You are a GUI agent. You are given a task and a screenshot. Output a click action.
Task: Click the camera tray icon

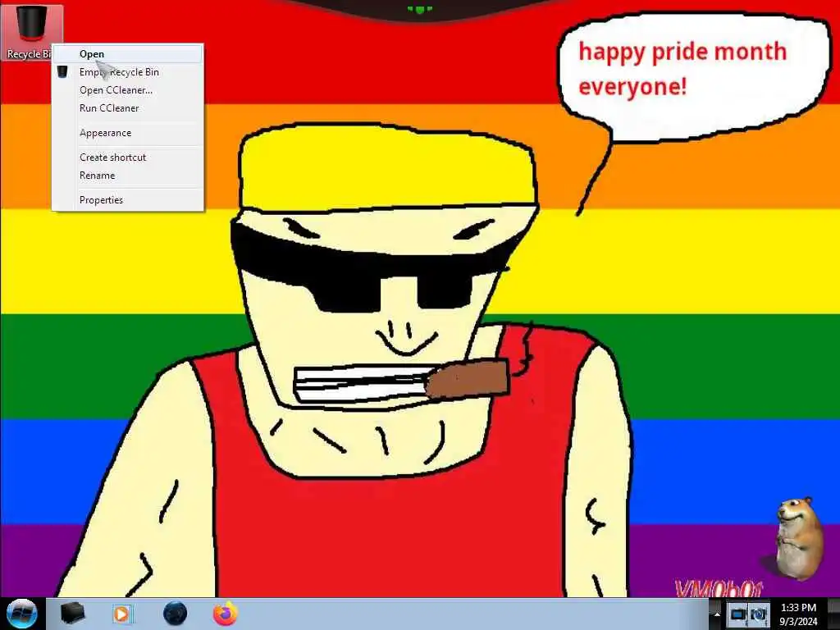point(758,614)
